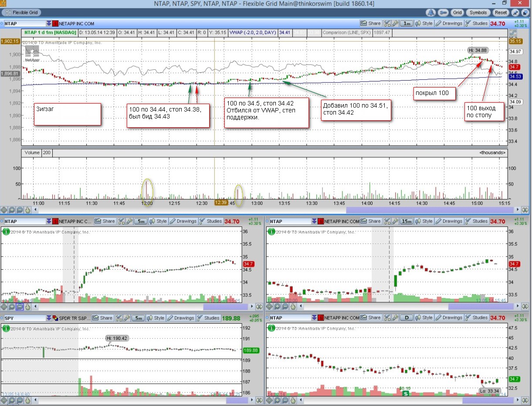The height and width of the screenshot is (406, 532).
Task: Click the wrench setup icon beside Grid
Action: 443,13
